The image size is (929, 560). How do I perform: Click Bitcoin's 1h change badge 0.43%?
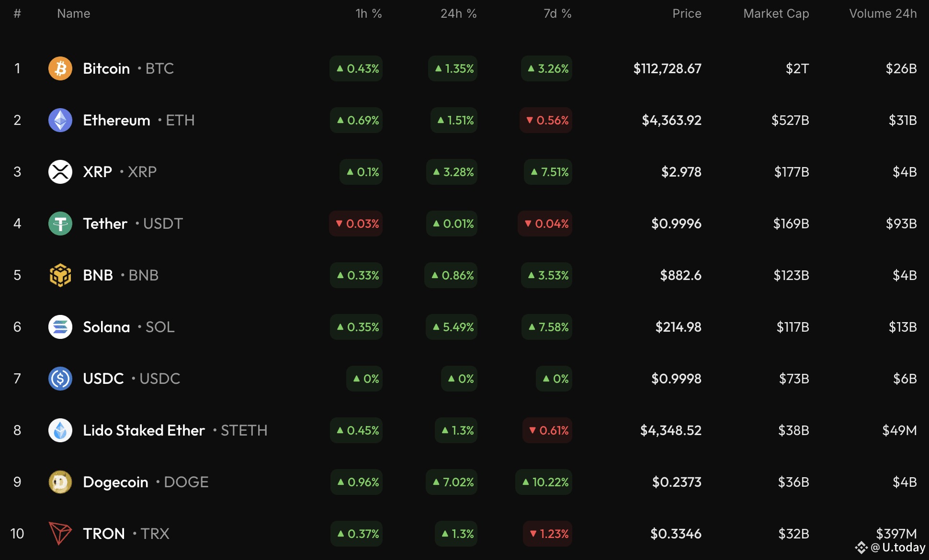(x=356, y=68)
